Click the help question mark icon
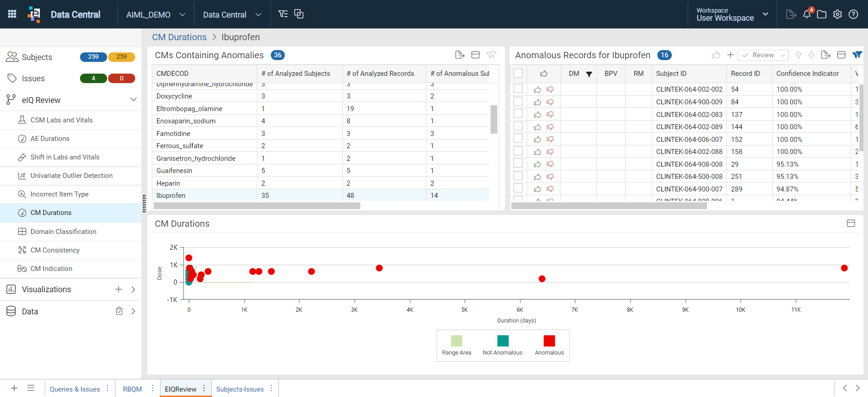 (854, 14)
